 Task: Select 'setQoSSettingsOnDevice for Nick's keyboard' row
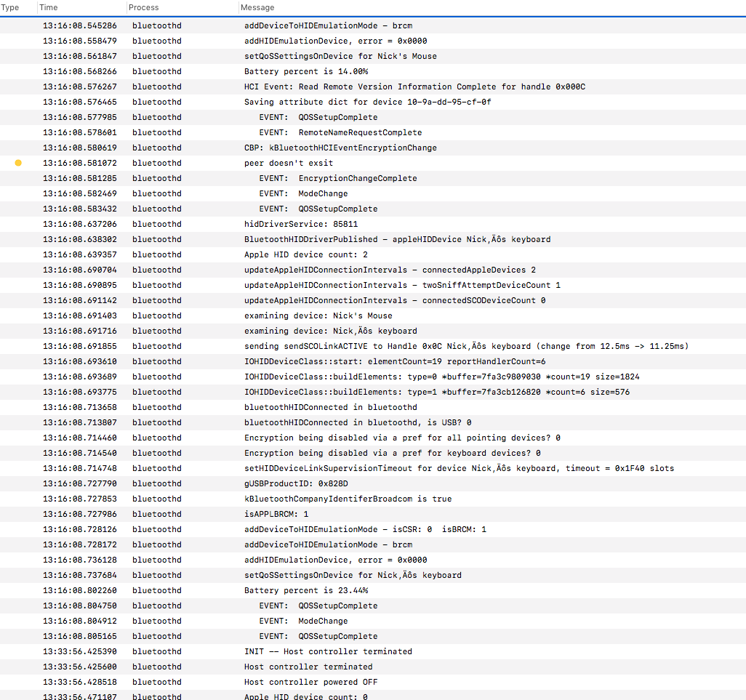[x=373, y=575]
